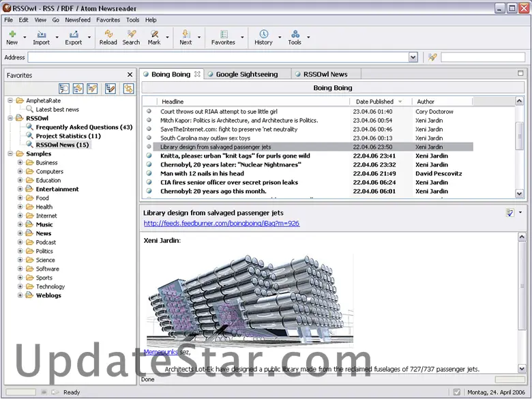The image size is (532, 399).
Task: Maximize the news tab area
Action: (520, 73)
